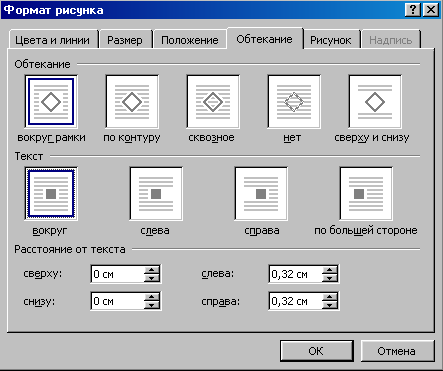Image resolution: width=443 pixels, height=371 pixels.
Task: Decrease the 'справа' distance with down arrow
Action: (330, 305)
